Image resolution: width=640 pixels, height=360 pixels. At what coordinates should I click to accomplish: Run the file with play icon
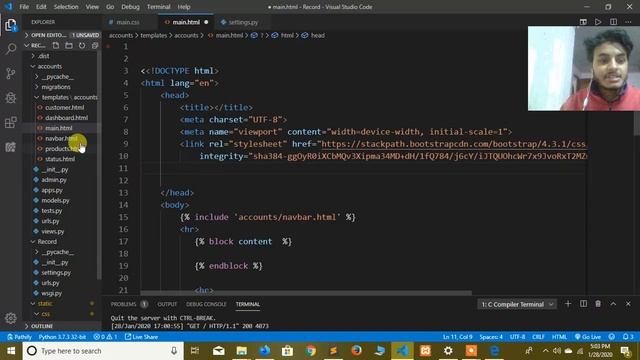[598, 22]
